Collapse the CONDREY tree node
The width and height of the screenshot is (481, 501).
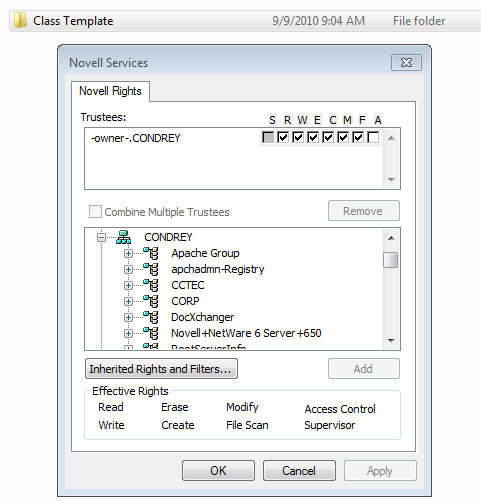101,237
